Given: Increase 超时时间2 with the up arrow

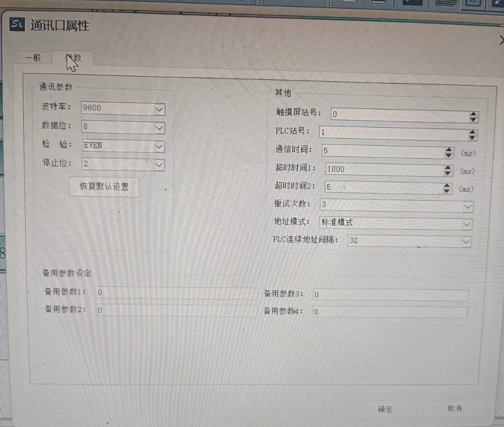Looking at the screenshot, I should pyautogui.click(x=446, y=186).
